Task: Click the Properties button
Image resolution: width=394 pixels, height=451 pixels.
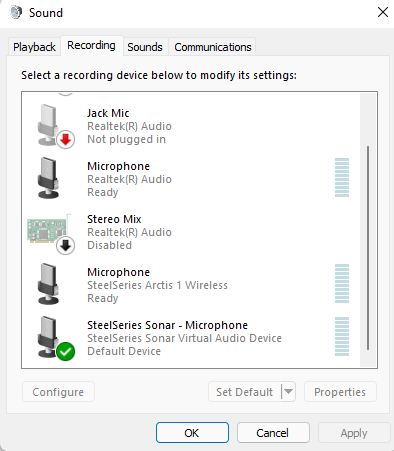Action: (340, 392)
